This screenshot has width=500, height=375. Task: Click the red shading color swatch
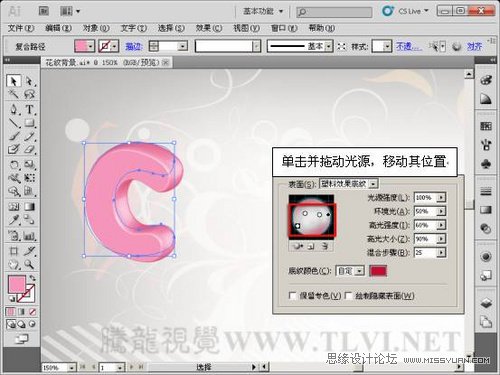click(378, 271)
